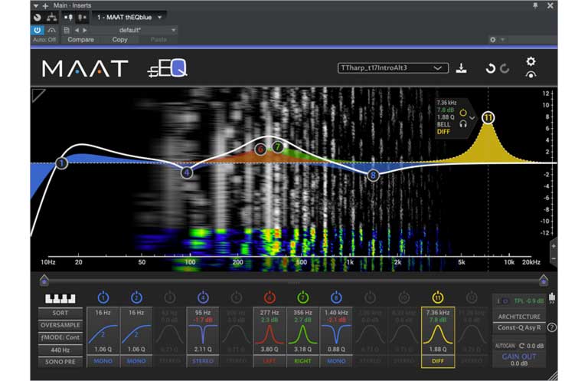This screenshot has height=381, width=588.
Task: Click the routing tree icon in host toolbar
Action: pos(52,18)
